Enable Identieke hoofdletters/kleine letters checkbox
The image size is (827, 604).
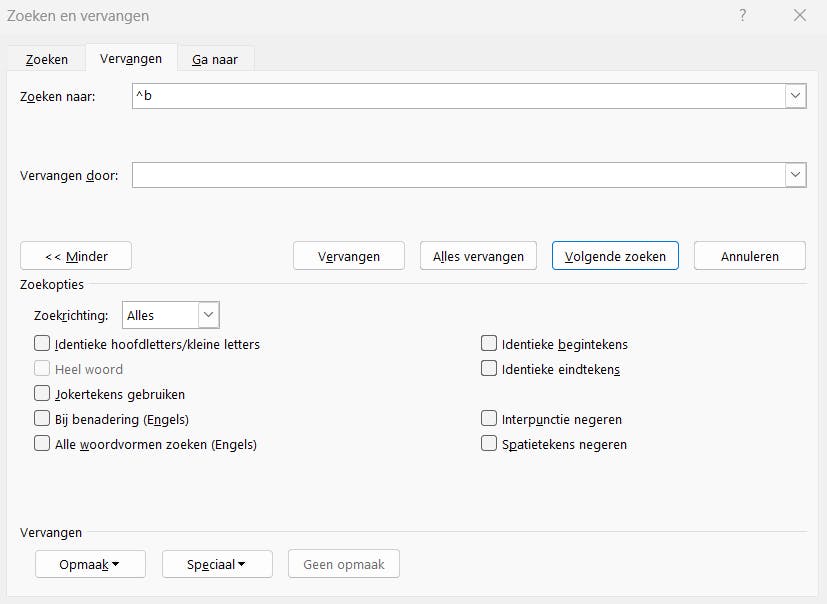(42, 344)
